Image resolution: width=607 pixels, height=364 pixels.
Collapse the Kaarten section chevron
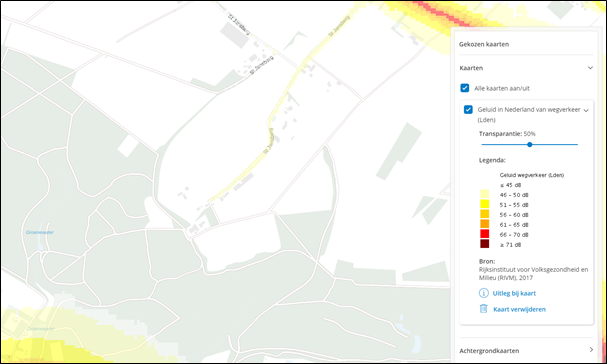click(x=590, y=68)
